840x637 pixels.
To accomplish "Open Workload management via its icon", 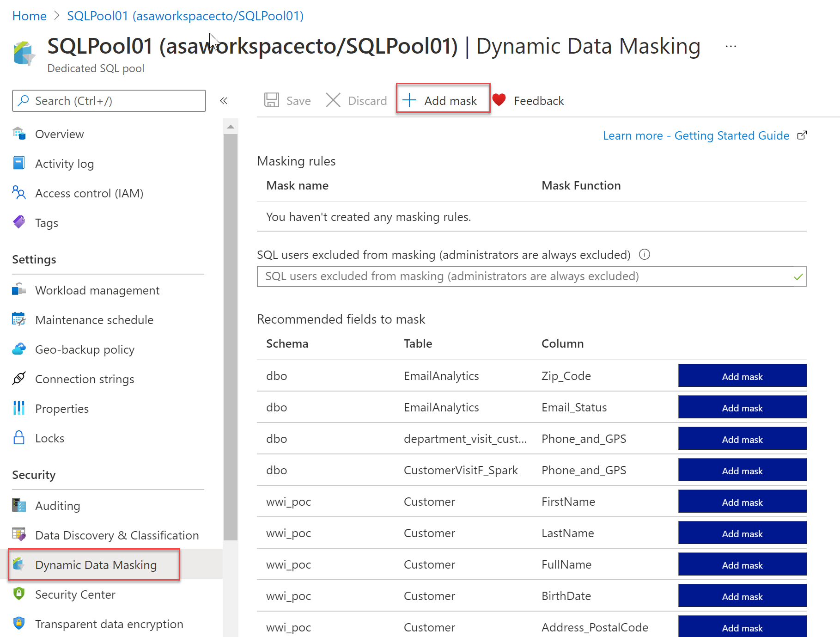I will tap(19, 290).
